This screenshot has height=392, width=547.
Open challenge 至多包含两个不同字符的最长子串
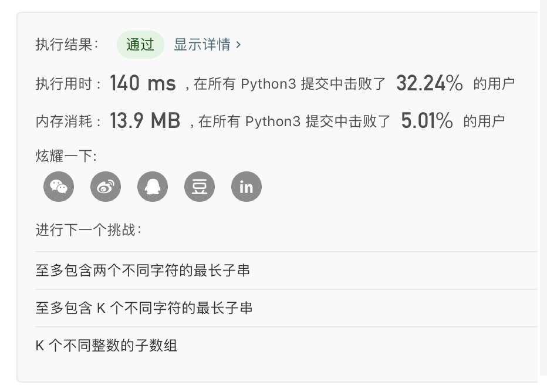coord(143,271)
